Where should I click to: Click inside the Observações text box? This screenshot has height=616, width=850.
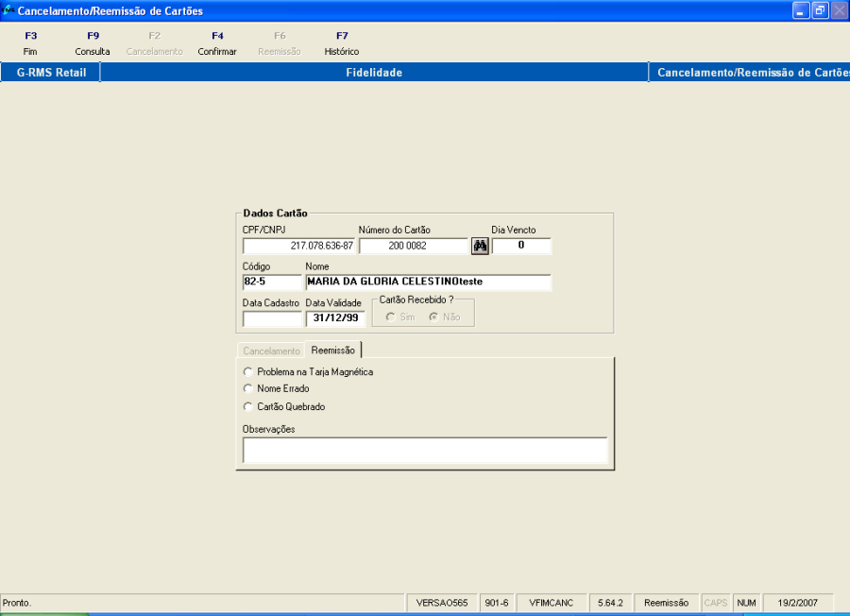pyautogui.click(x=425, y=451)
